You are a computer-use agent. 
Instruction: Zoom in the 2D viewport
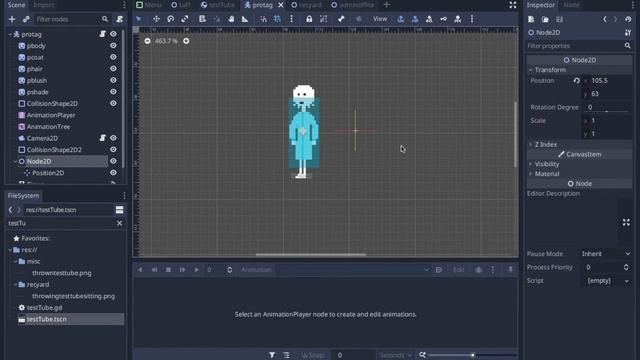click(186, 41)
